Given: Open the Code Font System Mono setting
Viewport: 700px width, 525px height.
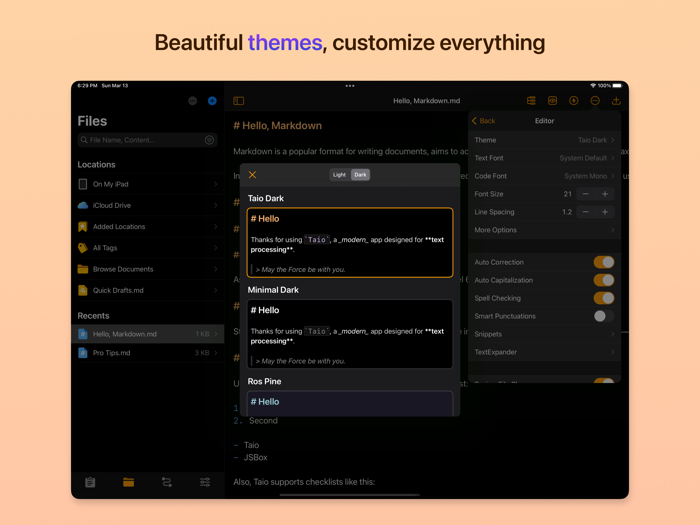Looking at the screenshot, I should [545, 176].
